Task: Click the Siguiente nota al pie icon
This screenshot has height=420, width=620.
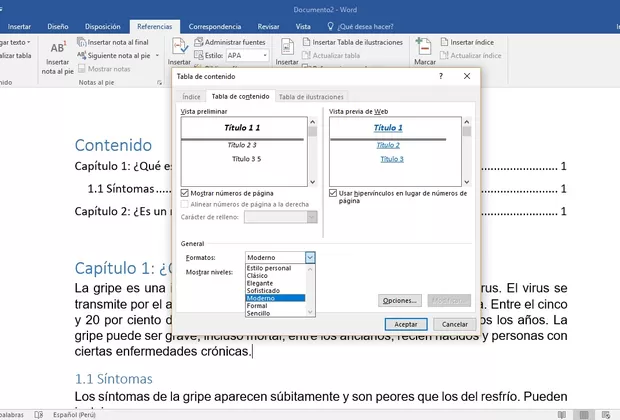Action: [81, 55]
